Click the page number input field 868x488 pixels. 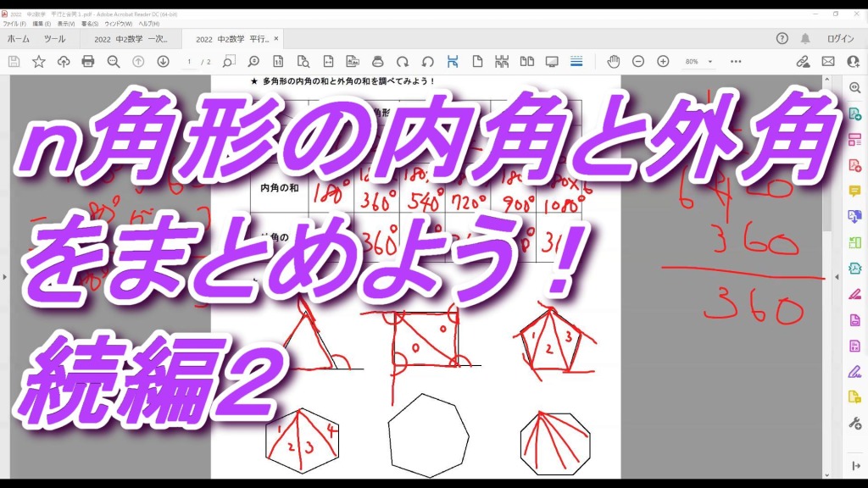(x=190, y=62)
